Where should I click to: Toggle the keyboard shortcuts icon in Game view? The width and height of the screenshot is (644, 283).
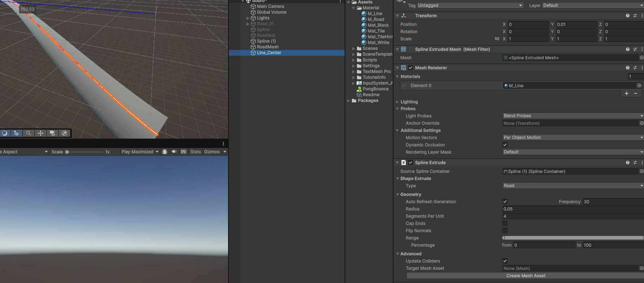point(184,152)
